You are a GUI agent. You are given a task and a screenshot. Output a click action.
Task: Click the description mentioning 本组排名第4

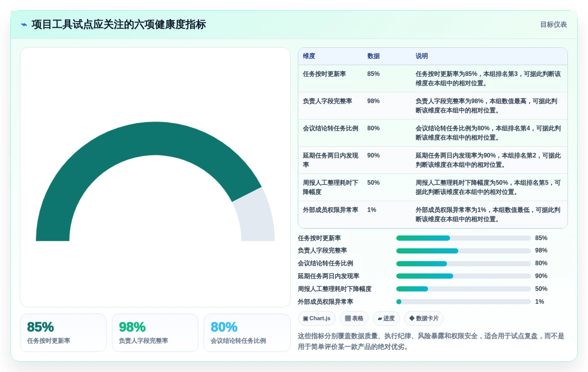(x=488, y=133)
